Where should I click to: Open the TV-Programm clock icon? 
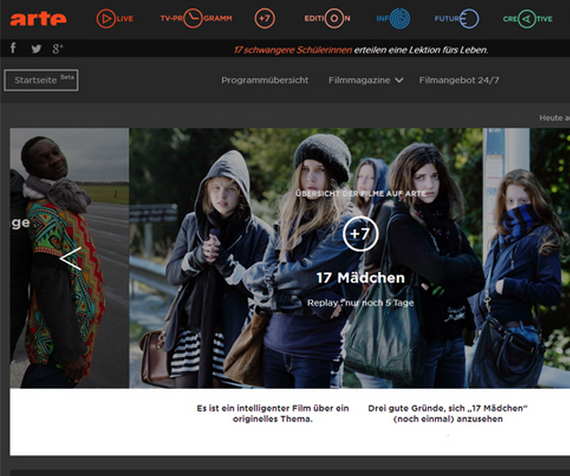pos(193,18)
